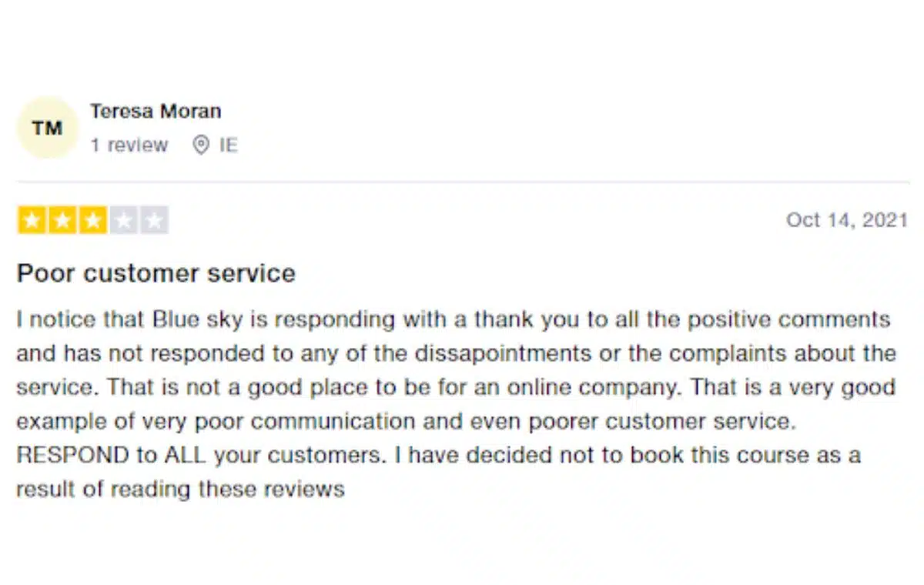Open Teresa Moran's reviewer profile
Screen dimensions: 924x585
pos(156,111)
